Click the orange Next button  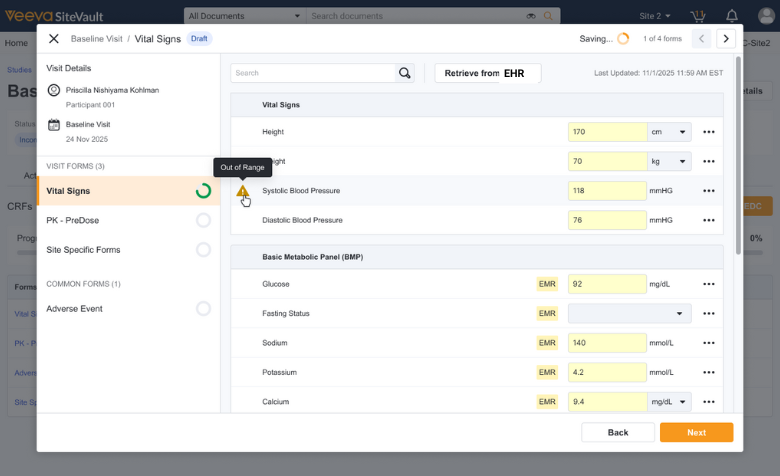696,432
